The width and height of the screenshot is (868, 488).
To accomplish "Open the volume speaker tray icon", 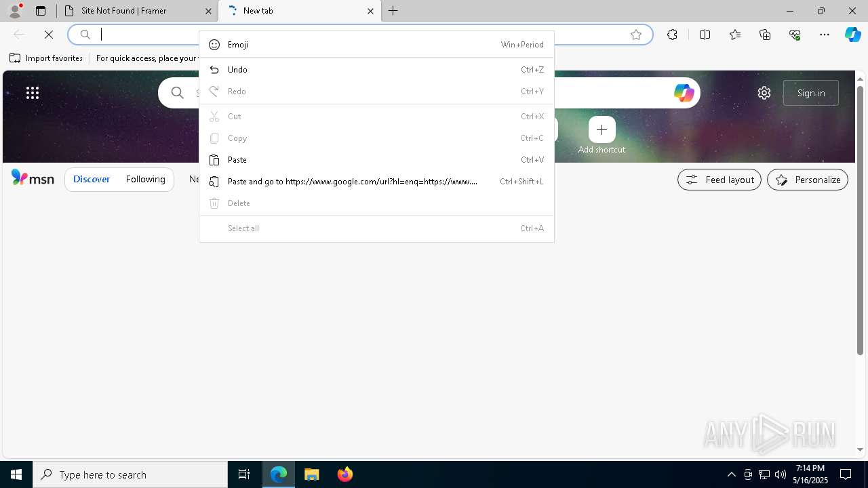I will [x=781, y=474].
